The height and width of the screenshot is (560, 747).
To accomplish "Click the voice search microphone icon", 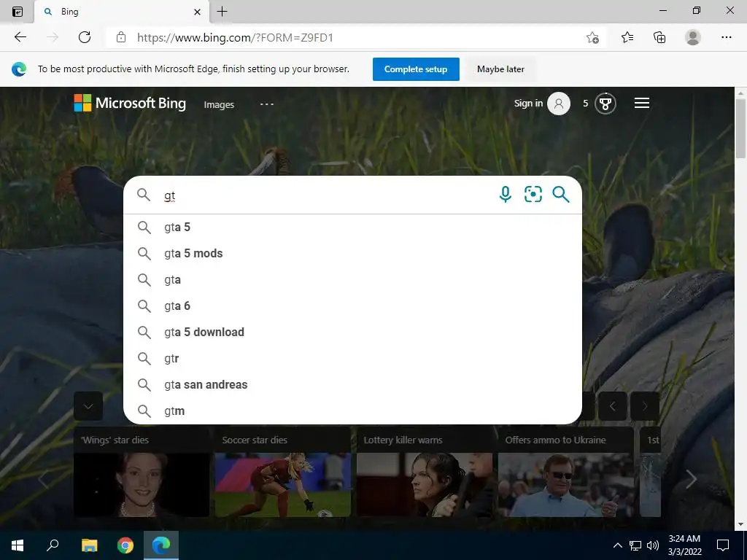I will click(x=506, y=194).
